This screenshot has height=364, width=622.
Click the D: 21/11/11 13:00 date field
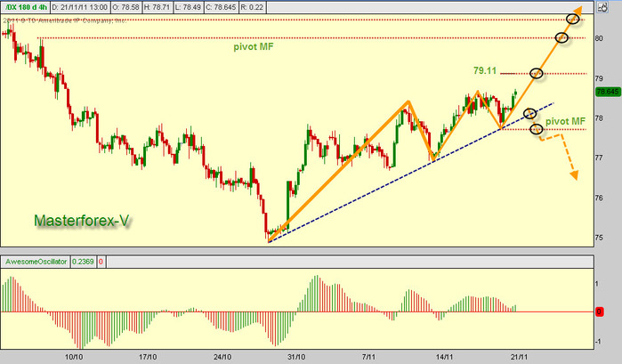80,7
